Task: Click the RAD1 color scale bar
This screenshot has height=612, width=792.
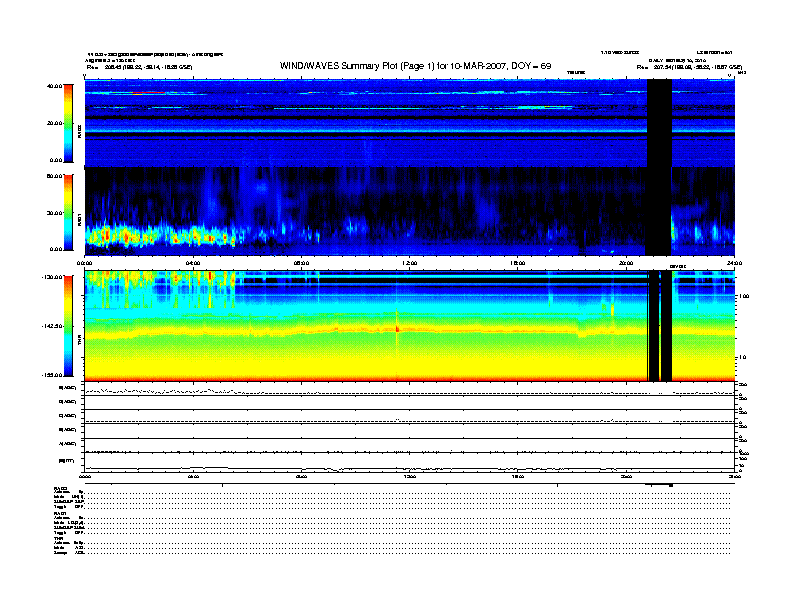Action: tap(68, 212)
